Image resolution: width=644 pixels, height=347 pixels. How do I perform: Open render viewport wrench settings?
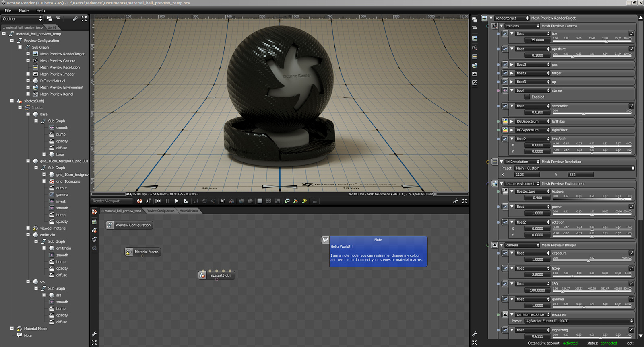[x=456, y=201]
